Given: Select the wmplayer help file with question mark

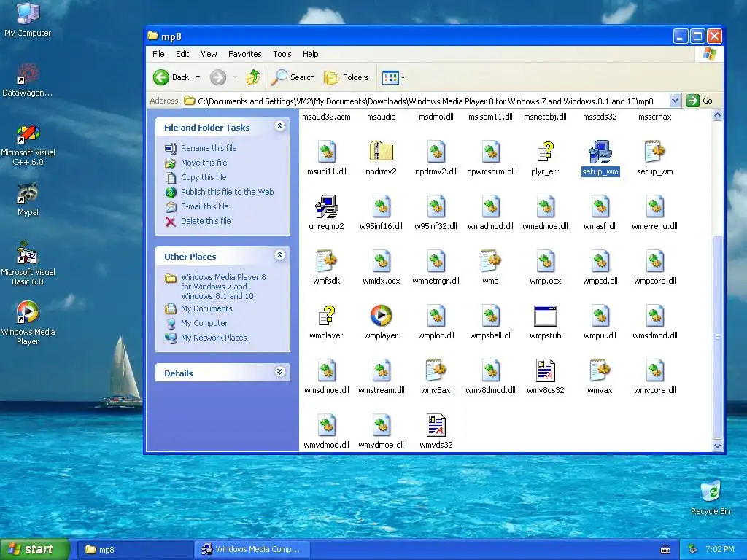Looking at the screenshot, I should pos(326,322).
